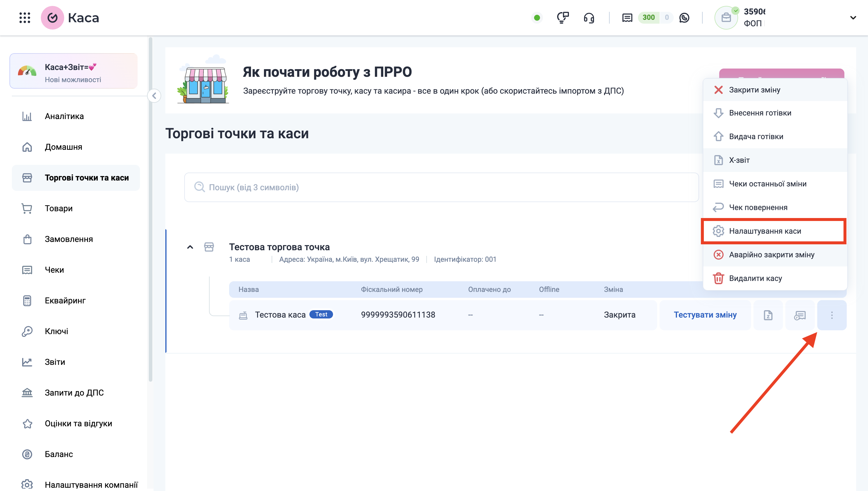Viewport: 868px width, 491px height.
Task: Collapse the left sidebar with arrow button
Action: click(x=154, y=96)
